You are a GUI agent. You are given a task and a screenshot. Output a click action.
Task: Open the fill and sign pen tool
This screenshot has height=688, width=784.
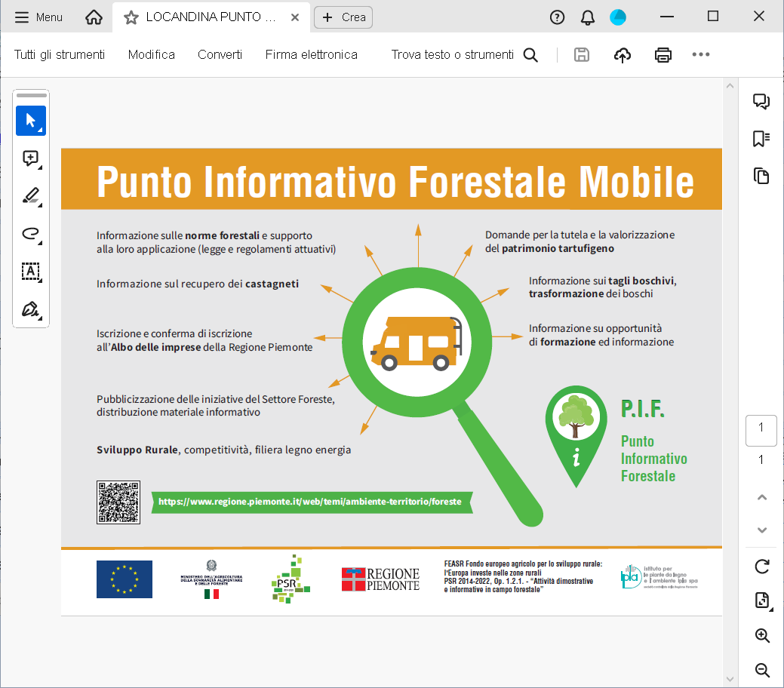click(x=31, y=309)
